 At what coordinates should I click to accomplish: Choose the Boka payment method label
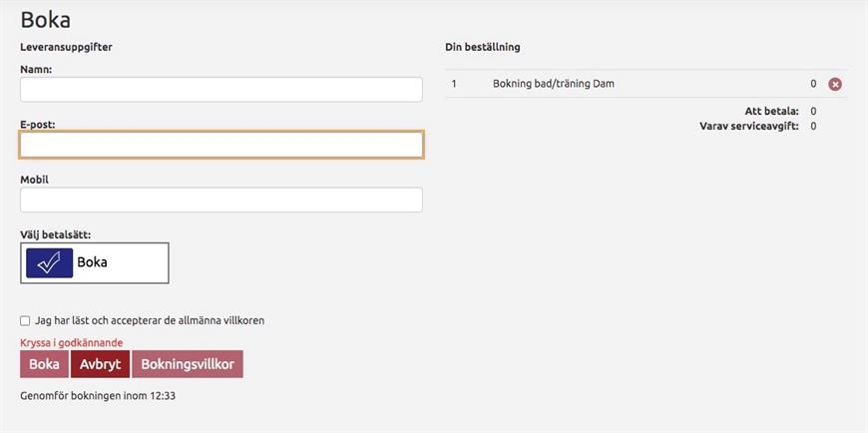click(x=92, y=262)
